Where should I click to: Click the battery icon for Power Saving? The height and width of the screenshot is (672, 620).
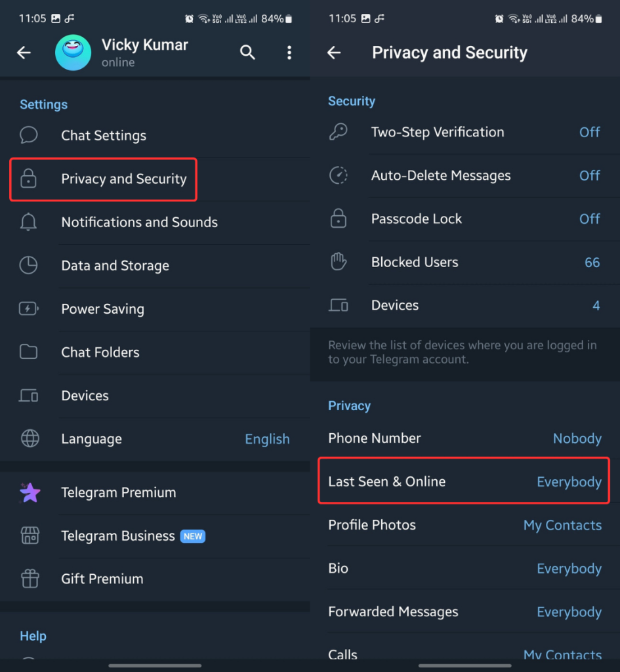pos(29,309)
